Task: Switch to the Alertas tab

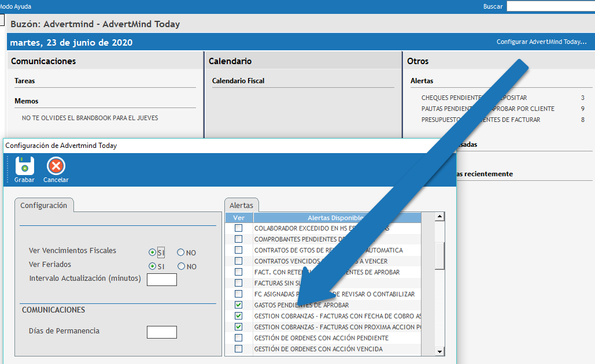Action: click(241, 205)
